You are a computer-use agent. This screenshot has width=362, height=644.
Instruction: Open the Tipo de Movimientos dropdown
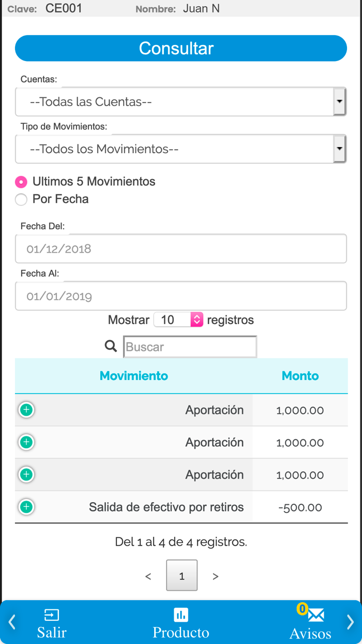(181, 149)
